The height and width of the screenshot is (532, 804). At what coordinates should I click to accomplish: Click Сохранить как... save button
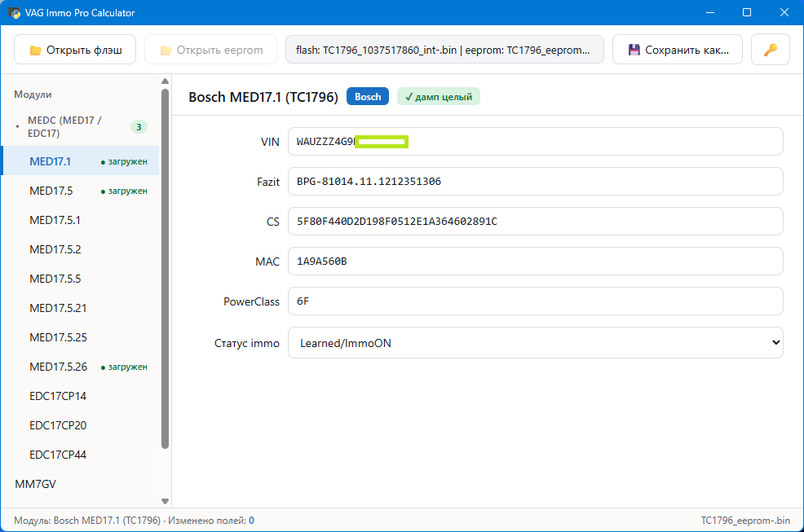(678, 50)
